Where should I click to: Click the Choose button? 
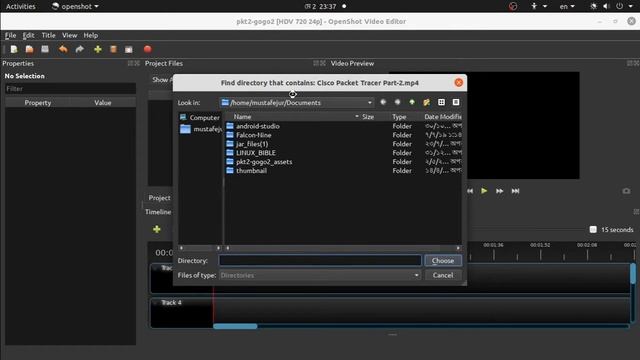pyautogui.click(x=443, y=260)
